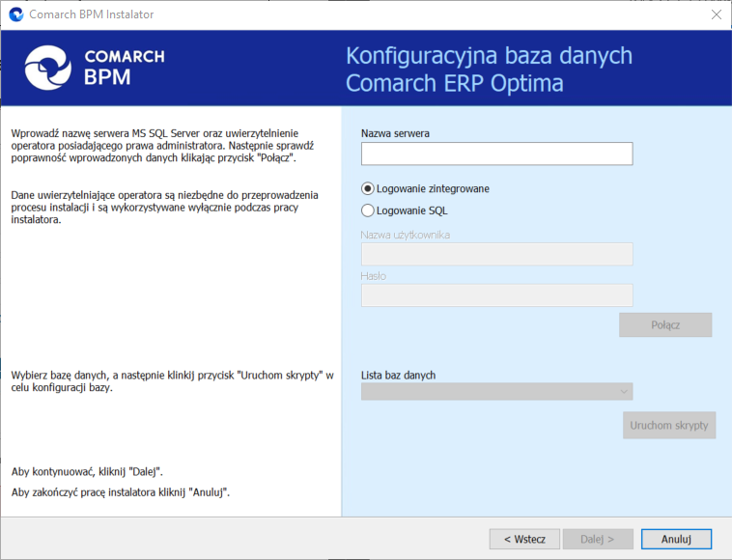732x560 pixels.
Task: Click the paragraph starting 'Dane uwierzytelniające operatora'
Action: coord(164,208)
